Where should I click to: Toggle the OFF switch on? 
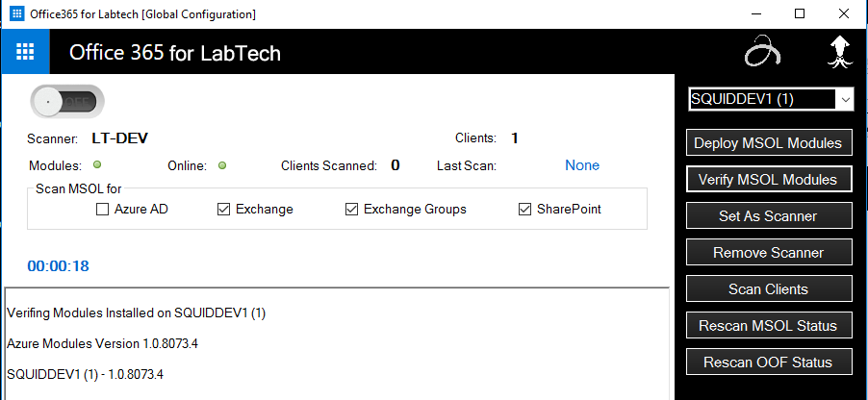click(x=67, y=102)
